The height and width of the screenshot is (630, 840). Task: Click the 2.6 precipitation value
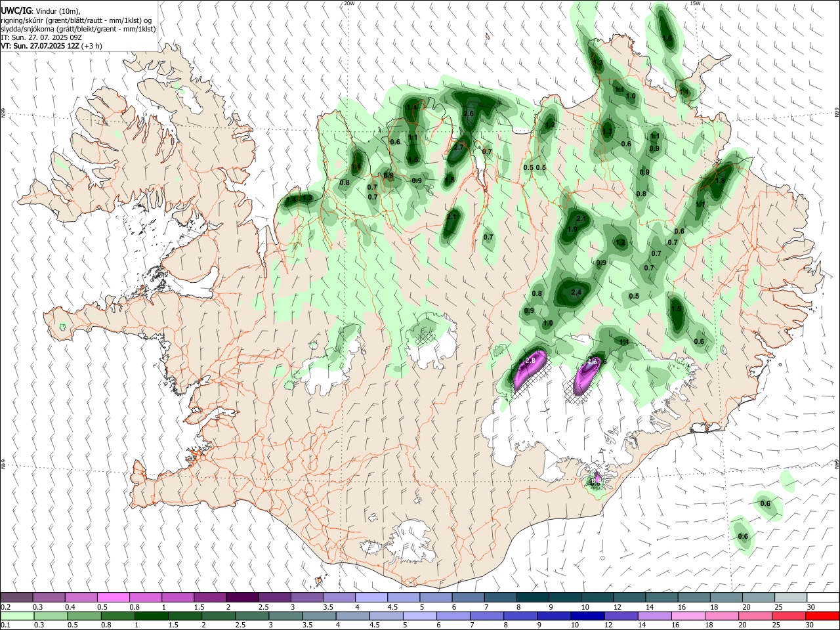469,114
